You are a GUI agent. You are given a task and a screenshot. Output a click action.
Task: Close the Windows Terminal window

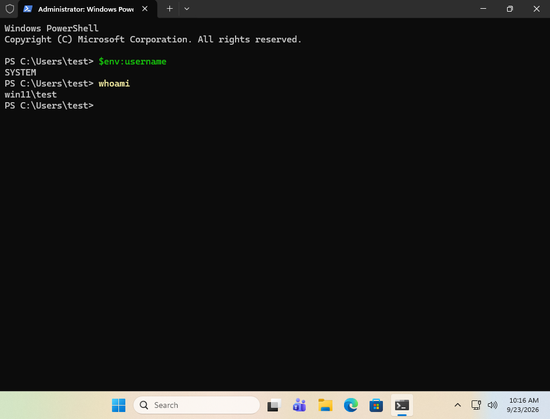click(536, 9)
